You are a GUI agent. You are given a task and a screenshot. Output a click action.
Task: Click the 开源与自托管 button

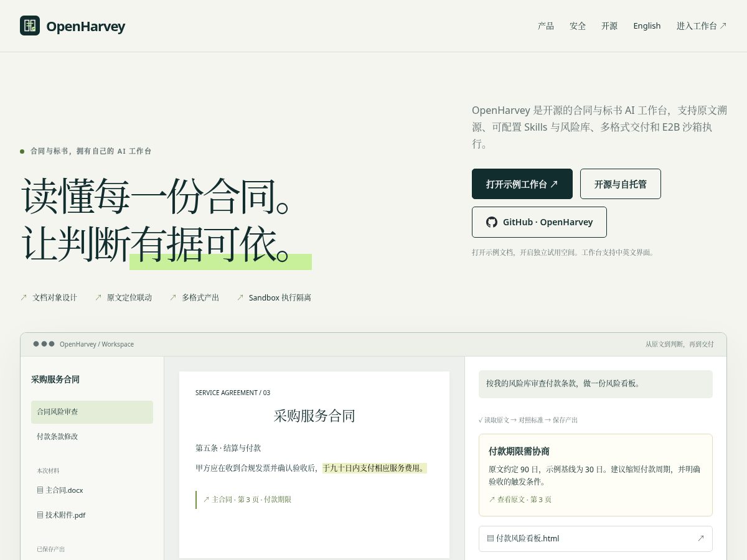click(621, 184)
